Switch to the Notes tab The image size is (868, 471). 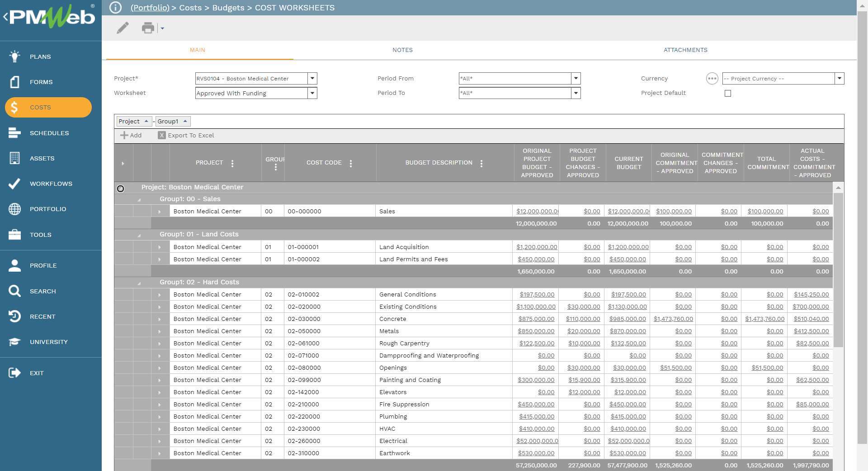coord(402,50)
